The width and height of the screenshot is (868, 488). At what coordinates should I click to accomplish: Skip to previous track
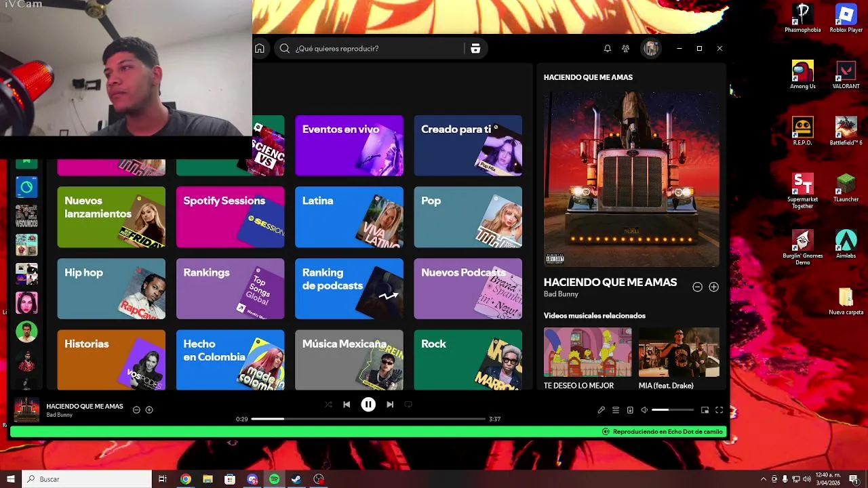click(347, 405)
